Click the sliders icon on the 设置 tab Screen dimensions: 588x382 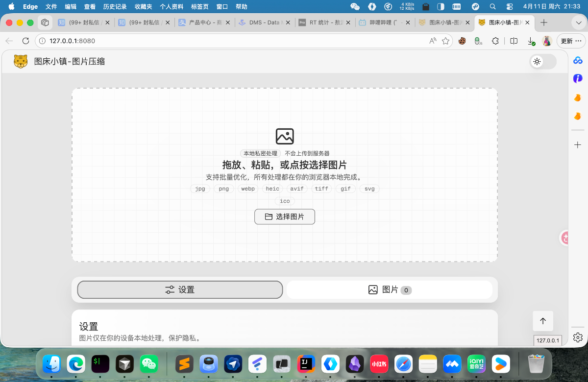pos(169,289)
